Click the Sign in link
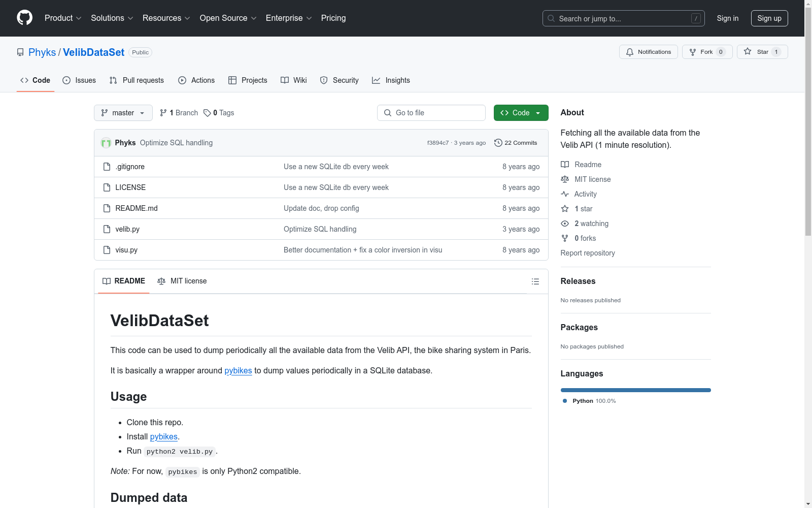Screen dimensions: 812x508 click(x=728, y=18)
